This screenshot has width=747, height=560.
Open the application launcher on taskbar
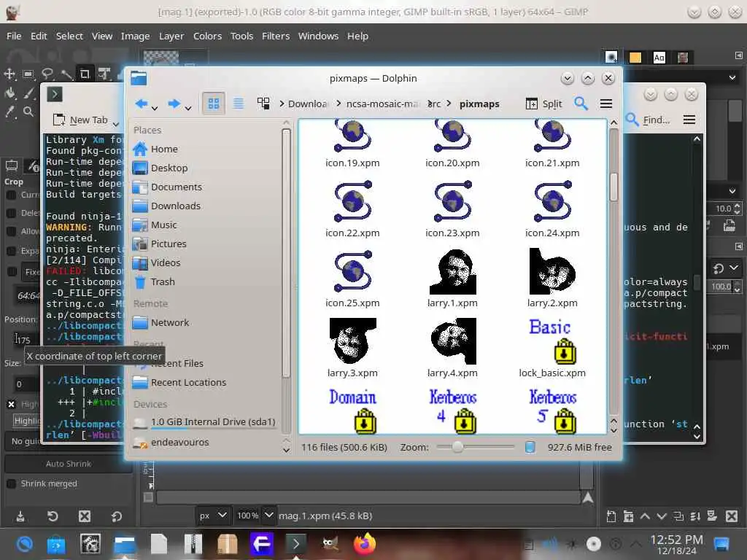pyautogui.click(x=24, y=544)
